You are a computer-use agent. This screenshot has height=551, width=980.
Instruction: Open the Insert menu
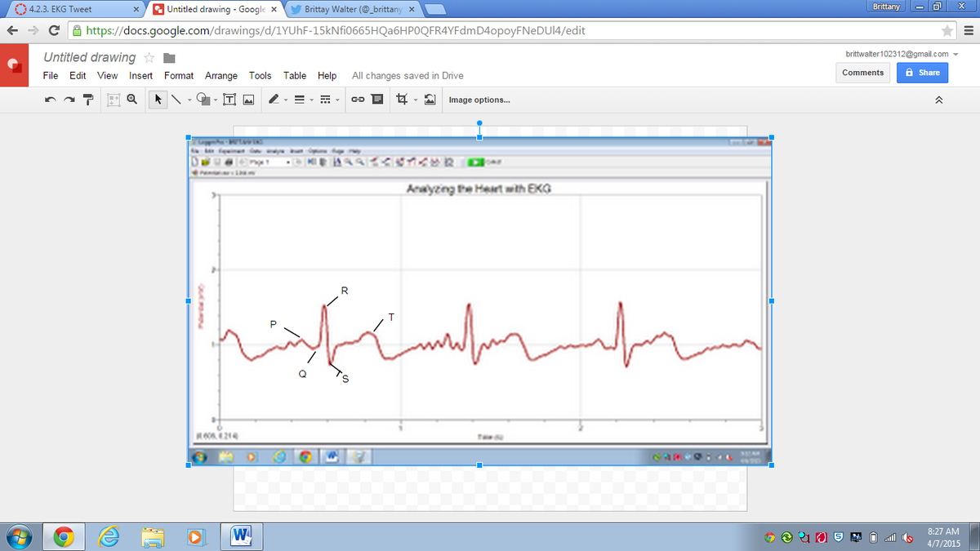(x=140, y=75)
